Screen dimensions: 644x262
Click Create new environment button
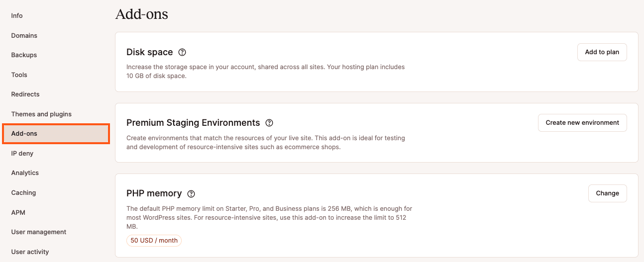point(582,123)
